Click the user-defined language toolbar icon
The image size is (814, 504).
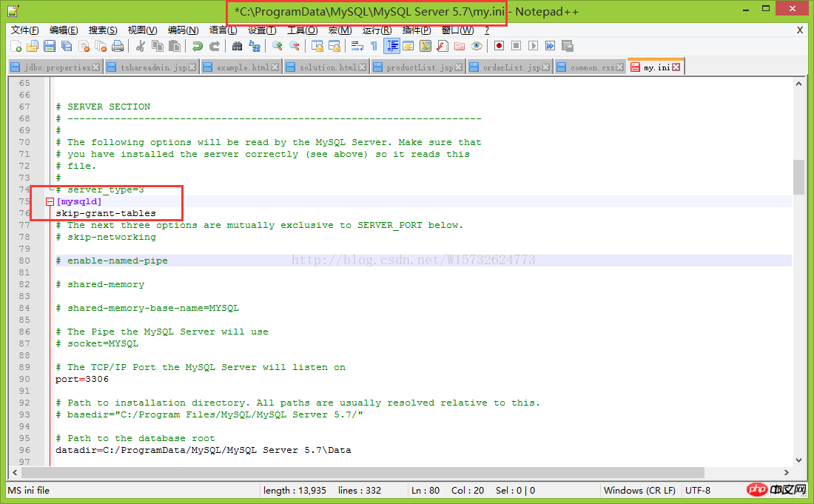(408, 46)
